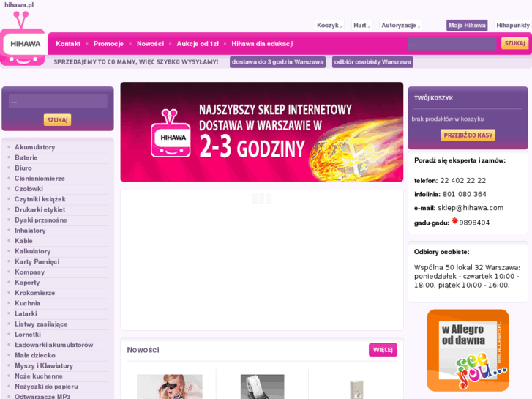
Task: Open Aukcje od 1zł menu item
Action: pos(198,44)
